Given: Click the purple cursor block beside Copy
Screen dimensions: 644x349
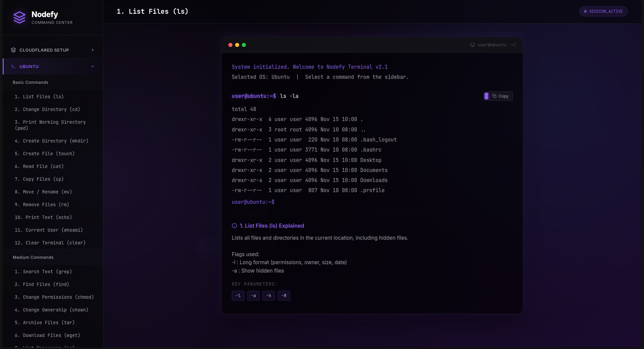Looking at the screenshot, I should pos(486,96).
